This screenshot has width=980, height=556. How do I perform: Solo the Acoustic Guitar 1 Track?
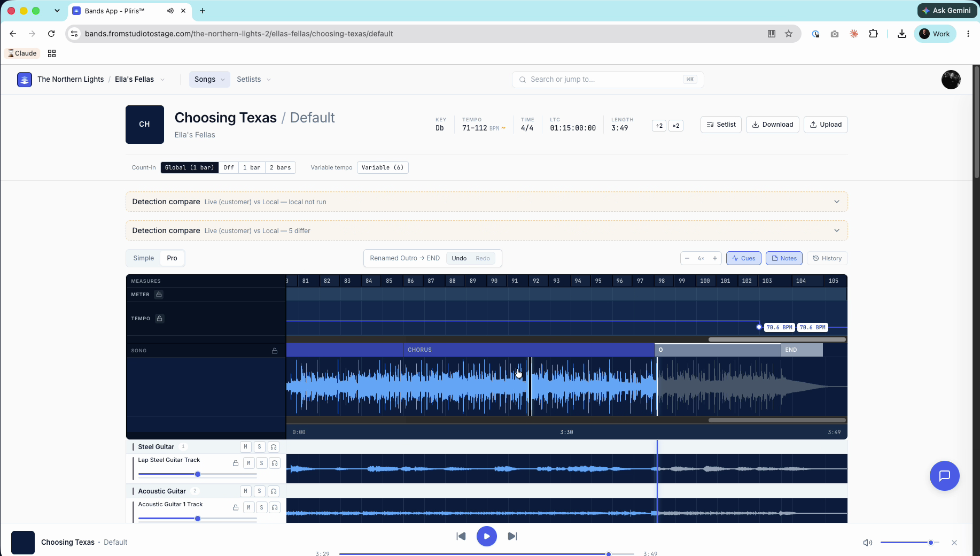[x=261, y=507]
